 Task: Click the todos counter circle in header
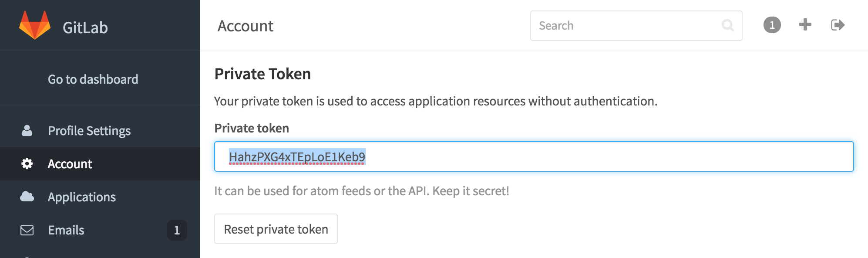click(772, 25)
